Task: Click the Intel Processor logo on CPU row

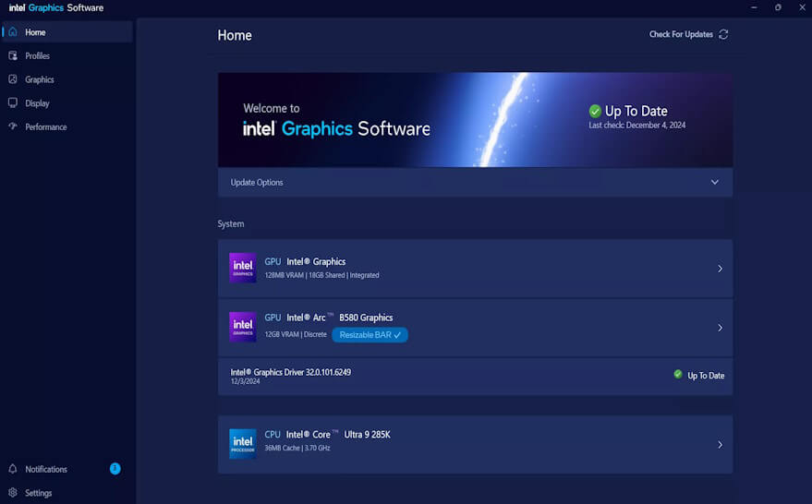Action: pyautogui.click(x=243, y=443)
